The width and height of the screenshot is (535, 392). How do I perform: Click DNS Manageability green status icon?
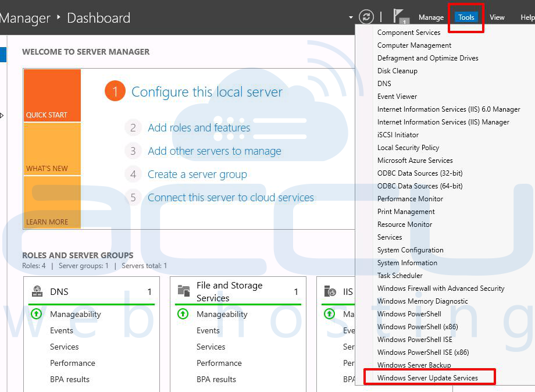[x=37, y=314]
